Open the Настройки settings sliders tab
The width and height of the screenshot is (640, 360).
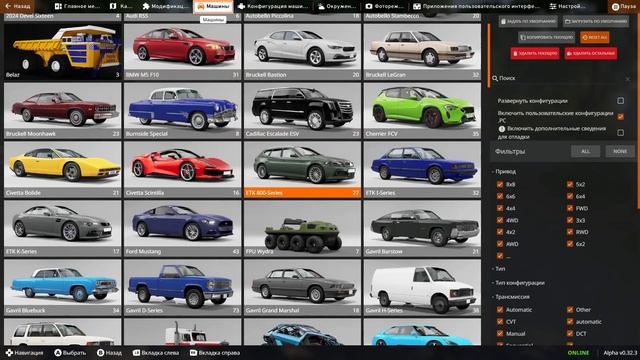[567, 6]
